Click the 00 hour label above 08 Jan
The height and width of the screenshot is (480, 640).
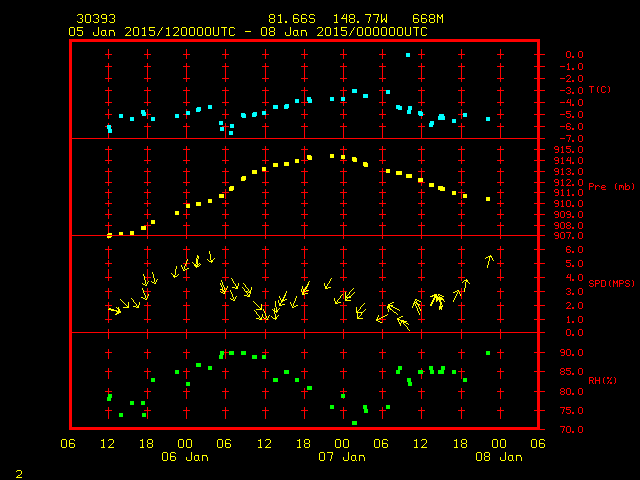[x=499, y=444]
